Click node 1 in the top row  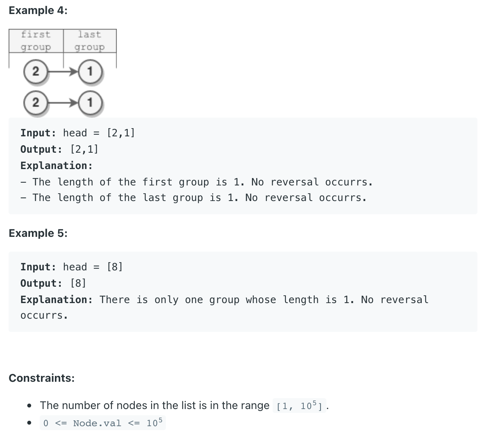pos(90,72)
